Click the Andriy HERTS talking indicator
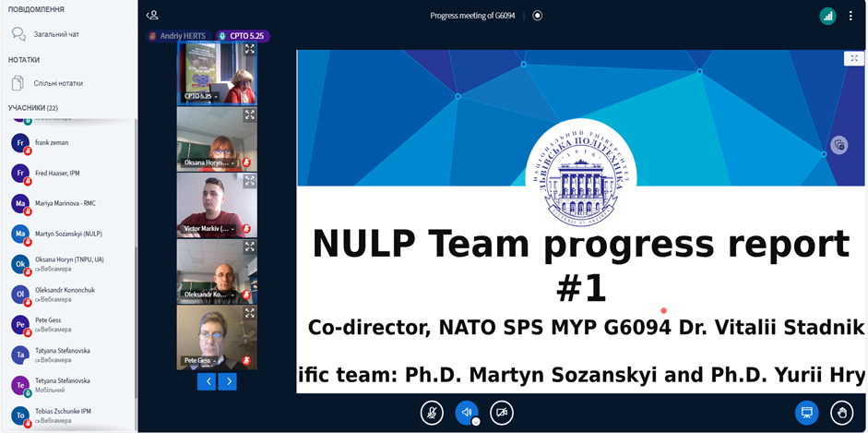The width and height of the screenshot is (868, 433). pos(179,36)
